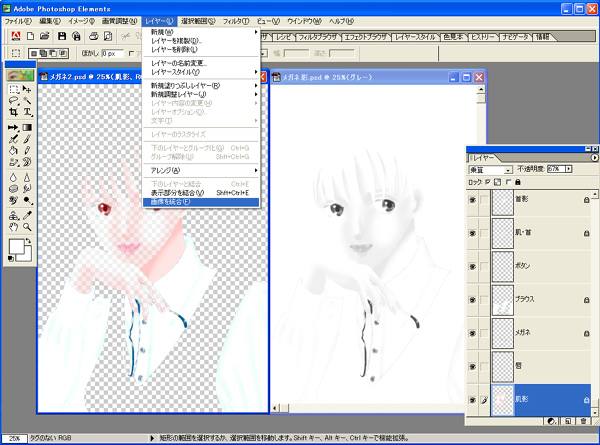600x445 pixels.
Task: Expand the 新規調整レイヤー submenu
Action: click(201, 94)
